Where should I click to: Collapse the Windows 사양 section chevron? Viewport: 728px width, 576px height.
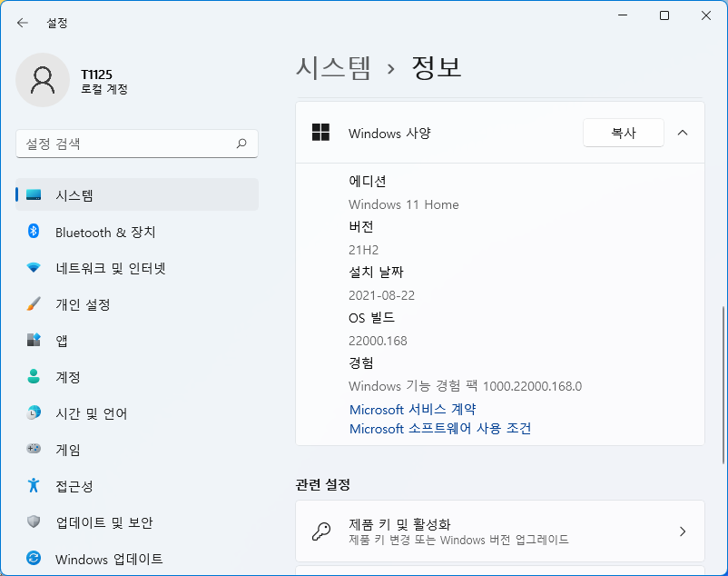pyautogui.click(x=683, y=133)
